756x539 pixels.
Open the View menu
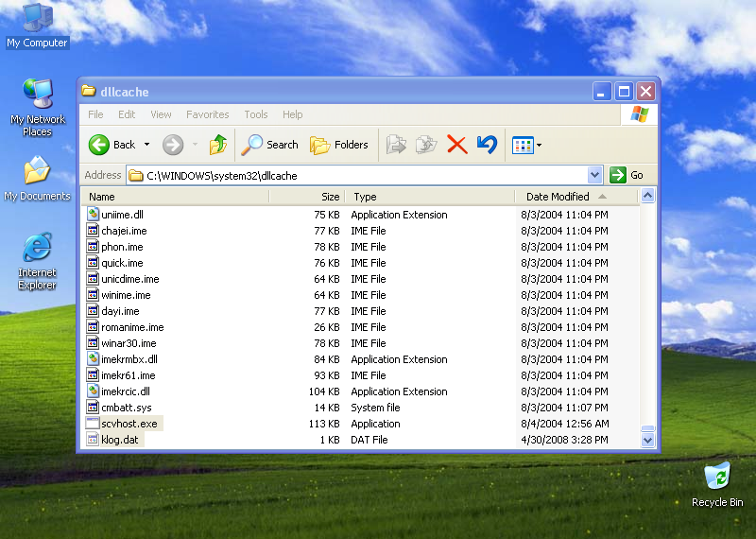pos(161,114)
